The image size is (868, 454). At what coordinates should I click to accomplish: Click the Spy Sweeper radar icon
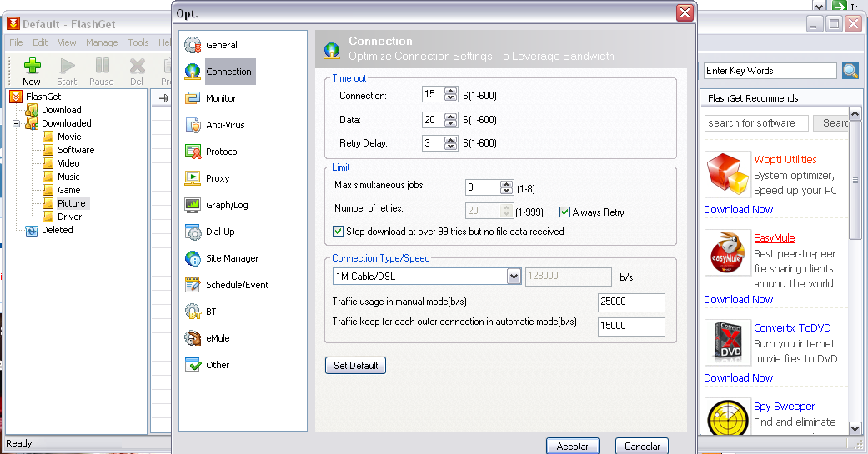[x=727, y=418]
